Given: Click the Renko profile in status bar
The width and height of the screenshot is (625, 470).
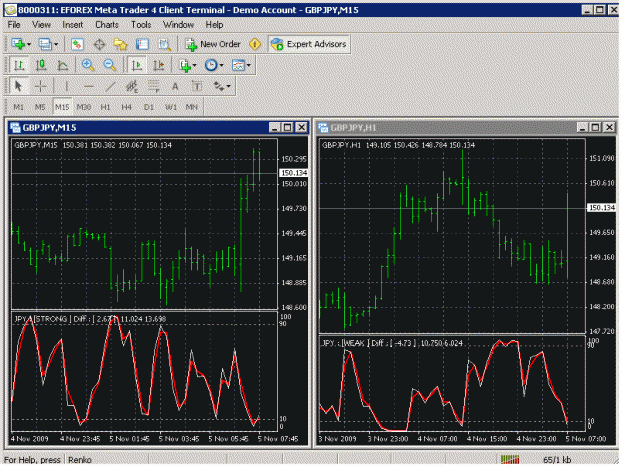Looking at the screenshot, I should pyautogui.click(x=80, y=460).
